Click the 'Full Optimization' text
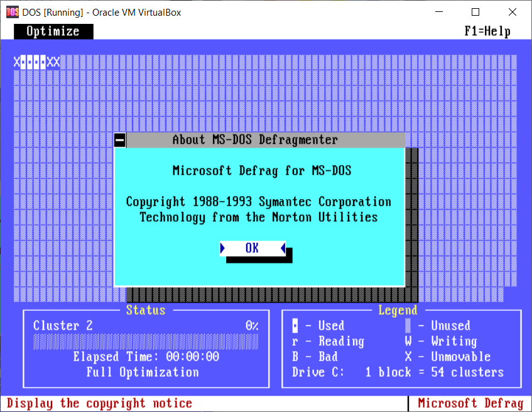The image size is (532, 412). coord(143,372)
